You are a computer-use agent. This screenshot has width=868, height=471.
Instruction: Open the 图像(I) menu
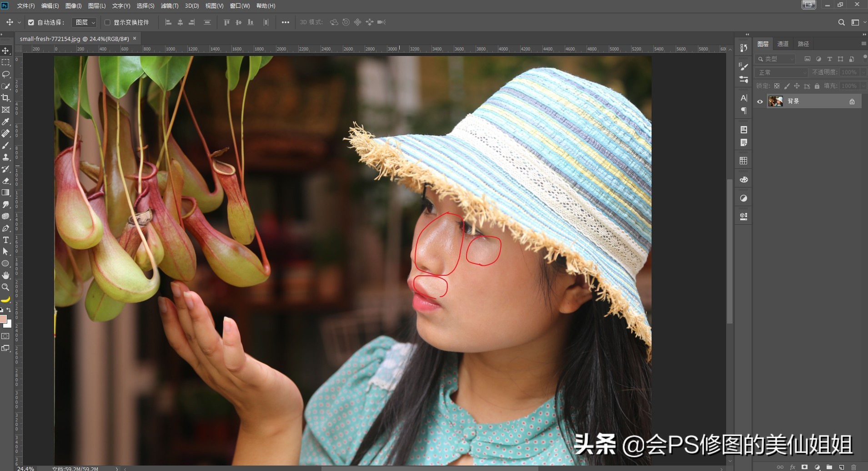(x=74, y=6)
